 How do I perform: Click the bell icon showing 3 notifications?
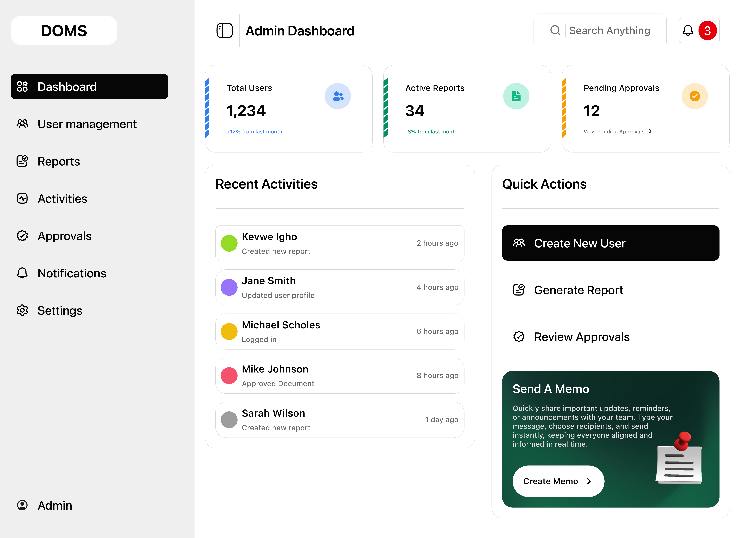[x=688, y=30]
